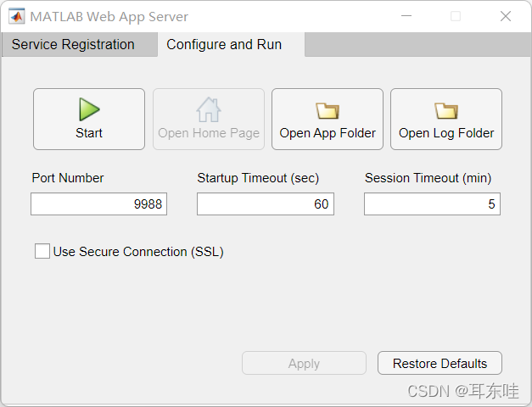
Task: Click the Apply button
Action: click(304, 363)
